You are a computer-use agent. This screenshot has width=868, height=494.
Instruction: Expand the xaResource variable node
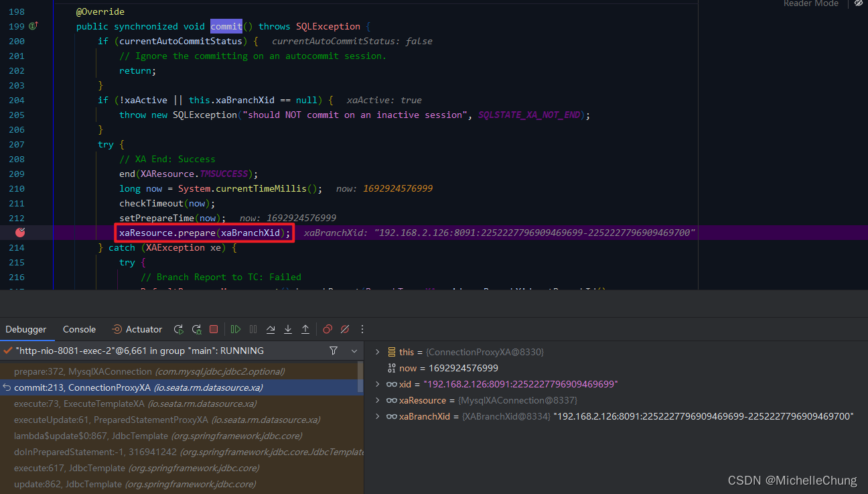point(377,400)
